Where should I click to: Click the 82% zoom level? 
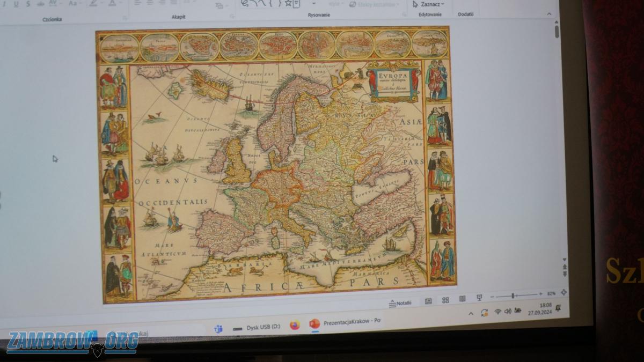(551, 293)
